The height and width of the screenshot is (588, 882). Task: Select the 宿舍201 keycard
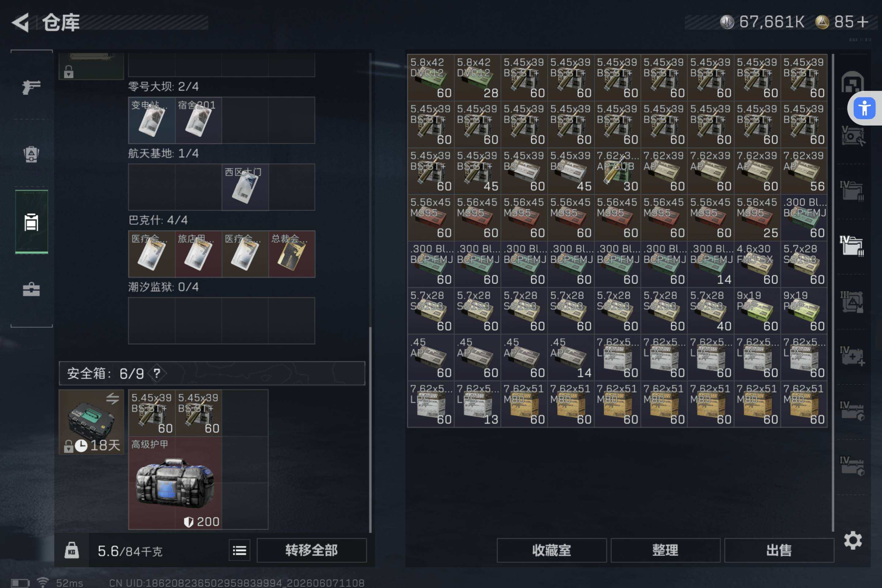point(198,120)
